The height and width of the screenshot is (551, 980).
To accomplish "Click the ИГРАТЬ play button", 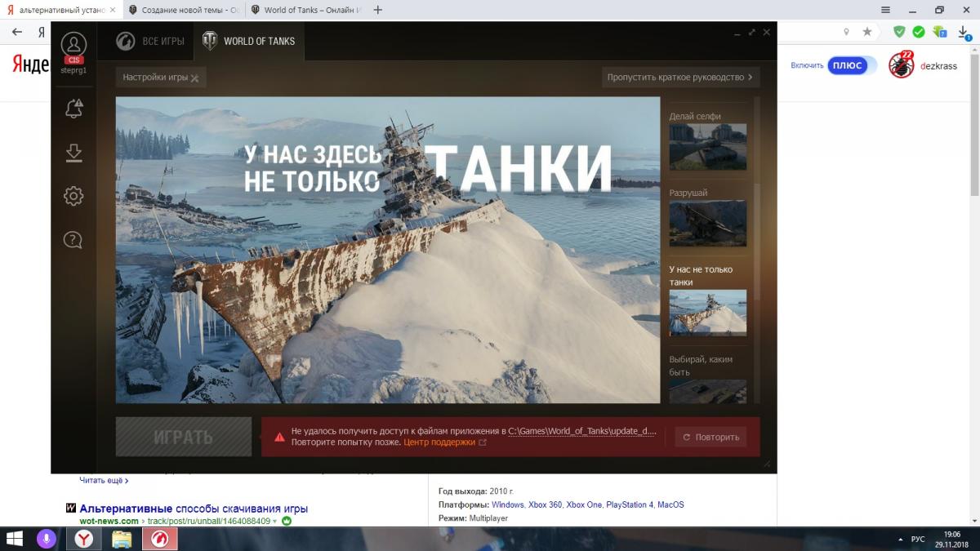I will point(184,437).
